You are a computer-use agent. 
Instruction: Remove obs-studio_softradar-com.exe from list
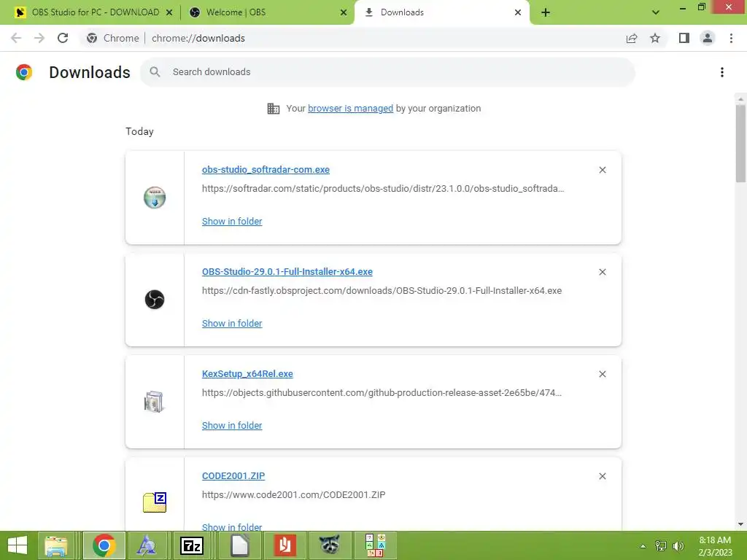pos(603,170)
